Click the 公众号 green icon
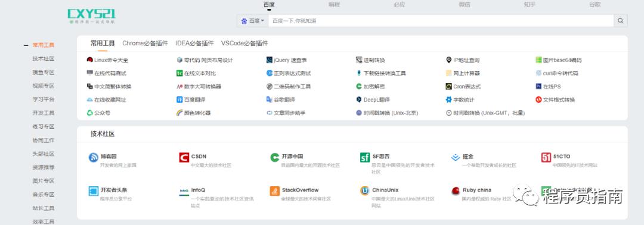Viewport: 644px width, 225px height. coord(89,113)
